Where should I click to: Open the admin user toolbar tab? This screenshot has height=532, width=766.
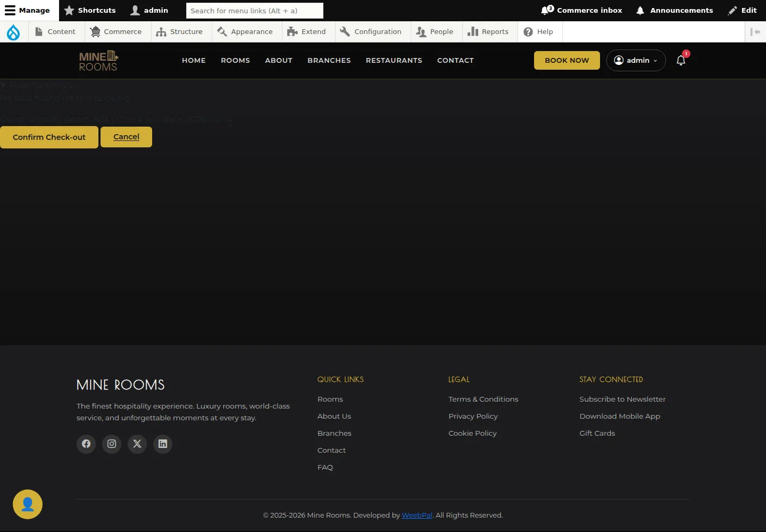[x=149, y=10]
